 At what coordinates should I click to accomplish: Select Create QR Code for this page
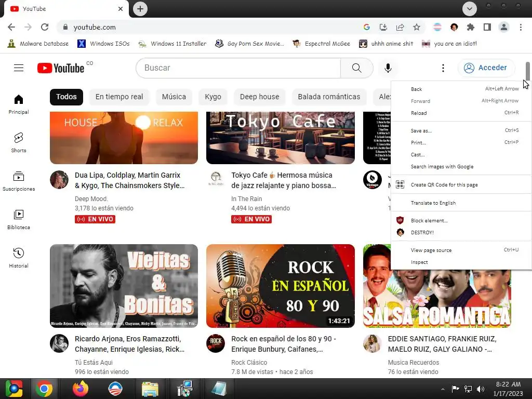[461, 184]
